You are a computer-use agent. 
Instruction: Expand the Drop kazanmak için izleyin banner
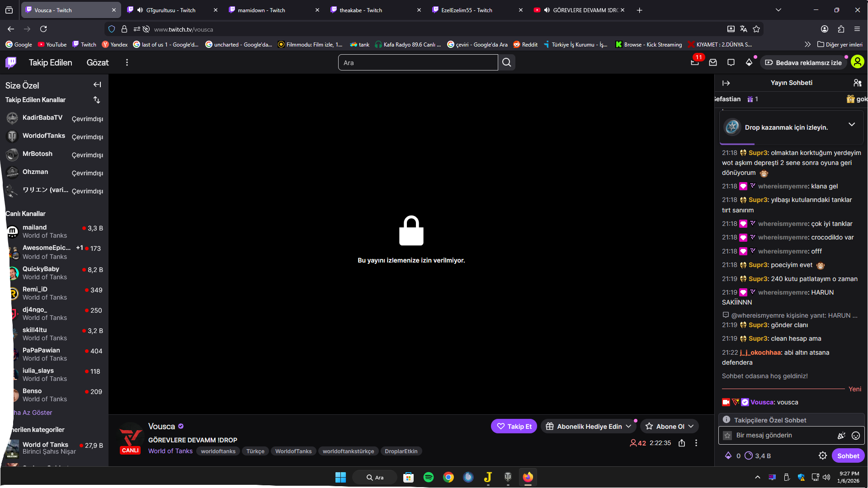852,125
